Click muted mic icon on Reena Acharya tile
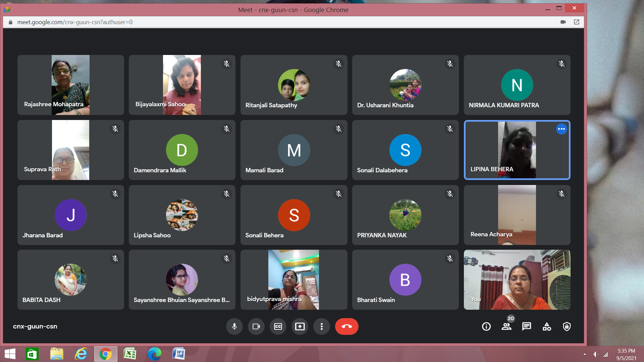 coord(562,194)
